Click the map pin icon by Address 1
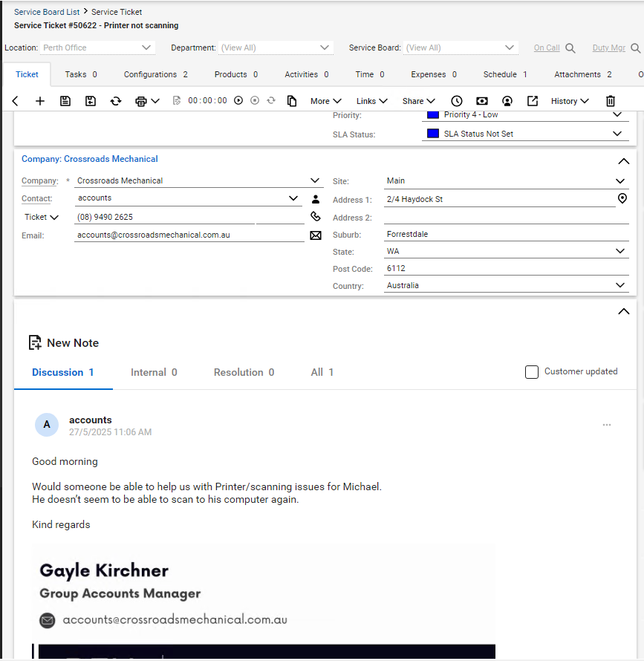644x661 pixels. pos(622,198)
